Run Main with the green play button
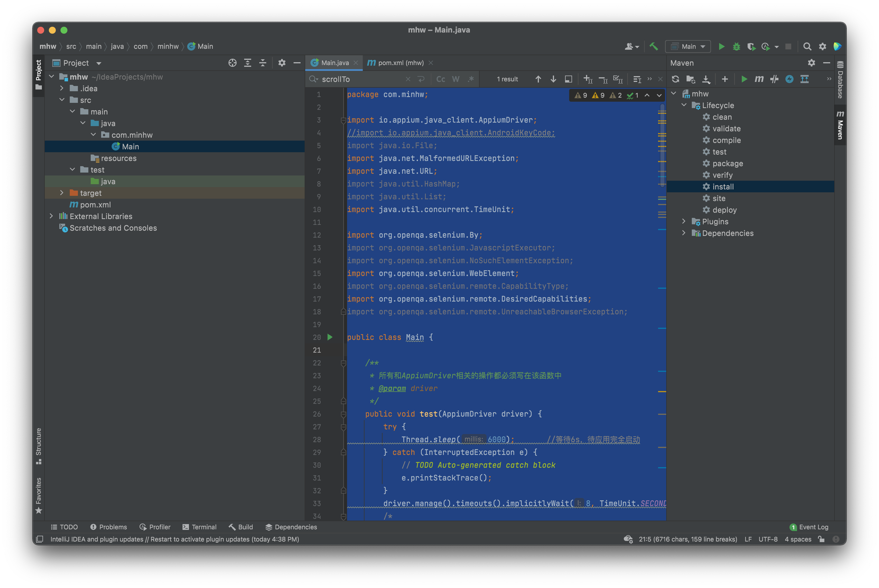This screenshot has height=588, width=879. pos(721,46)
